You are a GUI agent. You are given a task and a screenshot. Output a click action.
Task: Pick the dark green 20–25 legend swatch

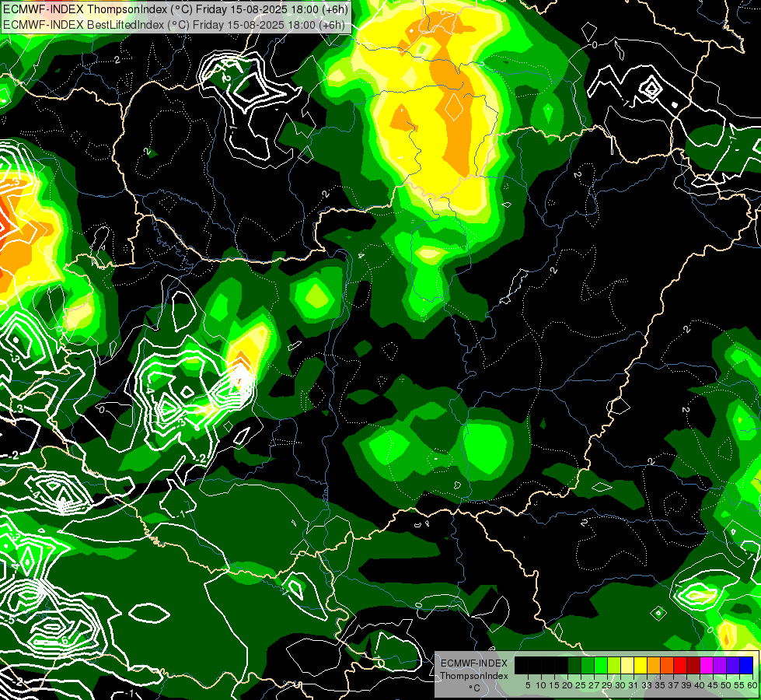(574, 665)
